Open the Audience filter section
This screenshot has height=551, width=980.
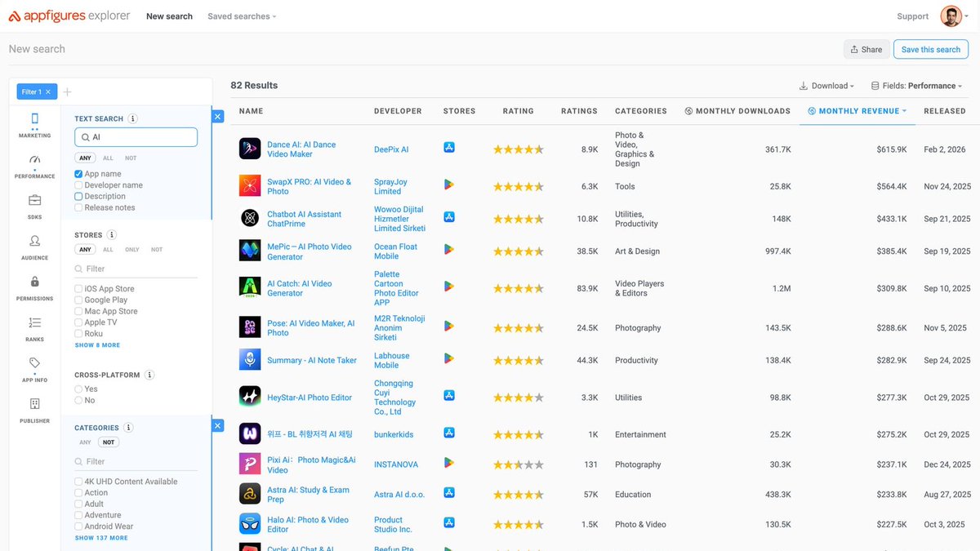pyautogui.click(x=34, y=247)
